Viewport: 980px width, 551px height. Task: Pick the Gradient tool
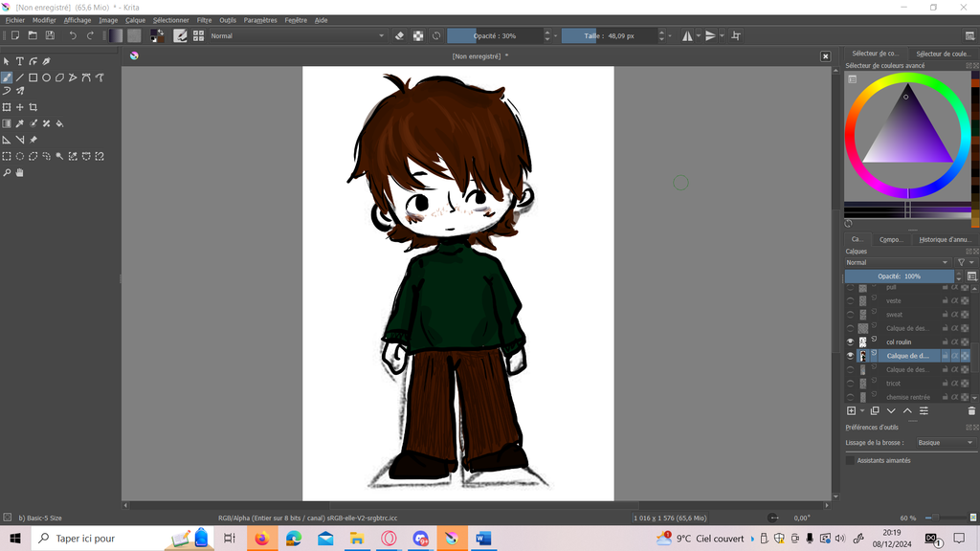tap(7, 123)
